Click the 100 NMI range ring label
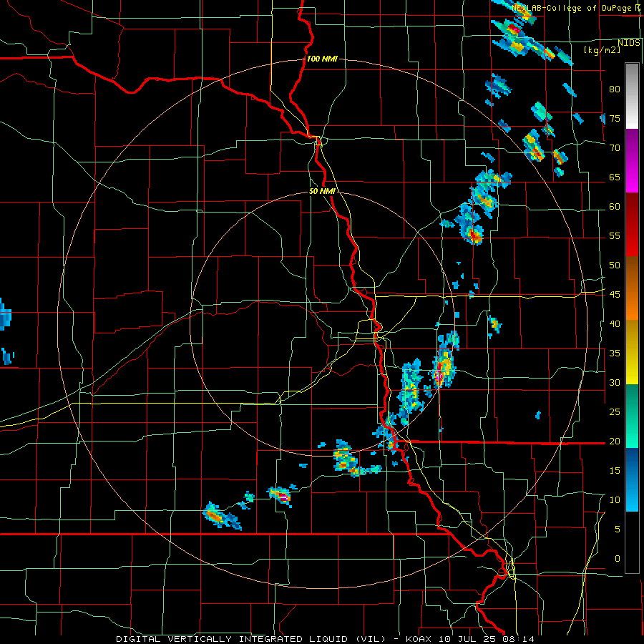Image resolution: width=644 pixels, height=644 pixels. pyautogui.click(x=322, y=59)
